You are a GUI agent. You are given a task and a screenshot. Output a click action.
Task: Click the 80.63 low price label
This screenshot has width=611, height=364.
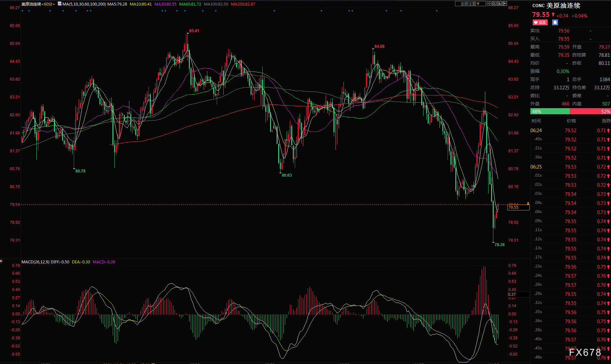[287, 175]
